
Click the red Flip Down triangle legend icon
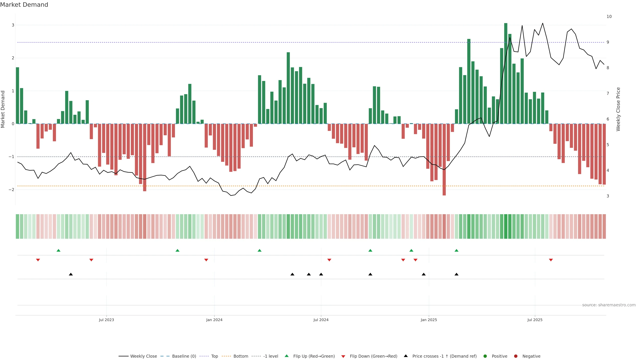[x=343, y=356]
